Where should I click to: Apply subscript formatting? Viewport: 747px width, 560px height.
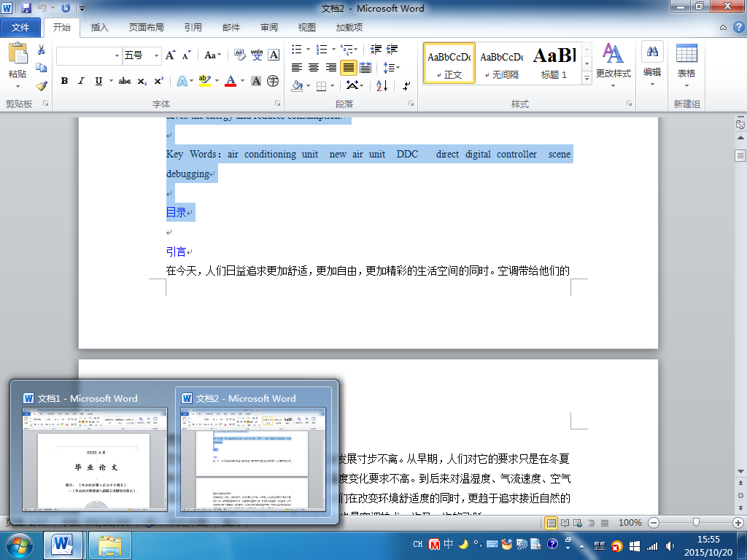142,81
